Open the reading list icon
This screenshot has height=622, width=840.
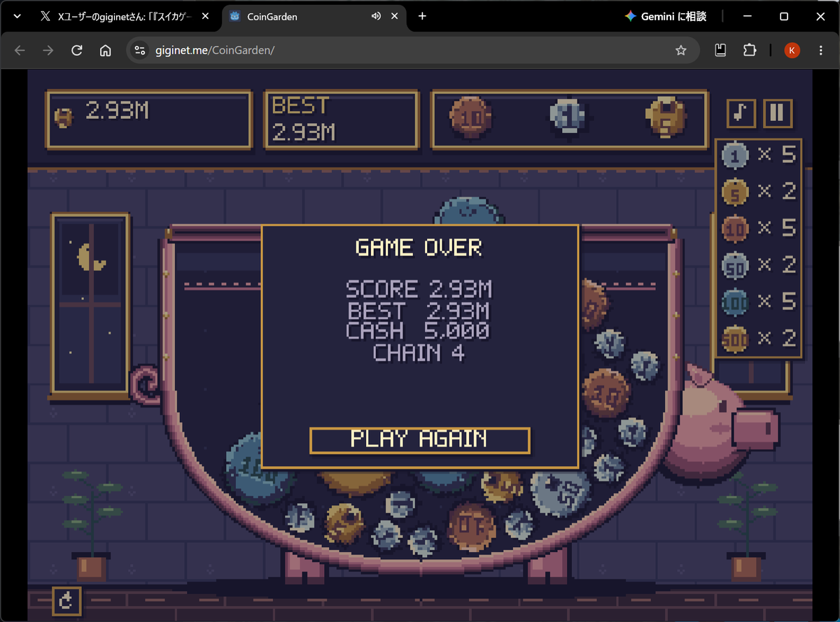click(x=720, y=50)
